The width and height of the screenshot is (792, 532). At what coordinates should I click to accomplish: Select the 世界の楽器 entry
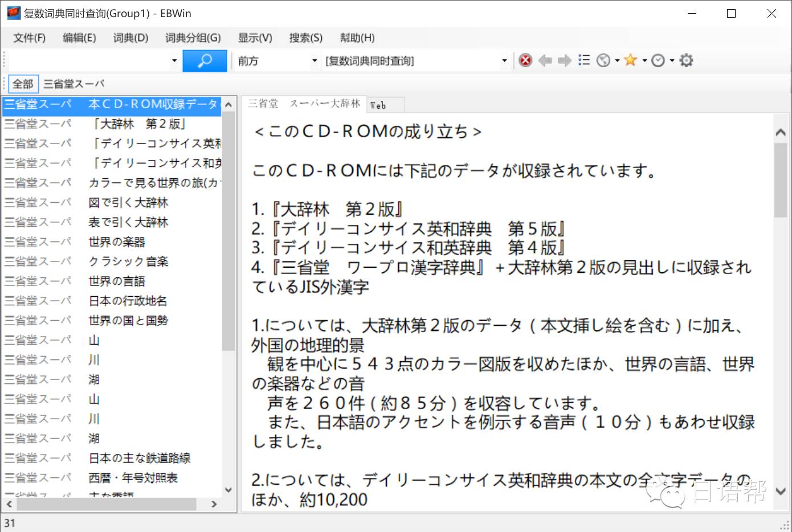pyautogui.click(x=112, y=242)
